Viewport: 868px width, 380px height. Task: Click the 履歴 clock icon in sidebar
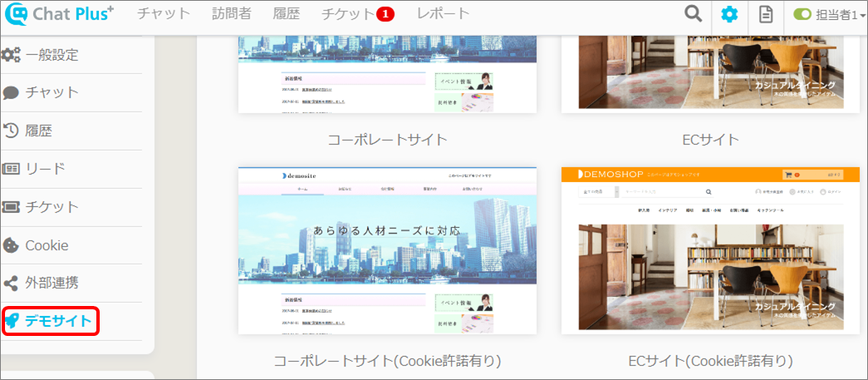(11, 131)
